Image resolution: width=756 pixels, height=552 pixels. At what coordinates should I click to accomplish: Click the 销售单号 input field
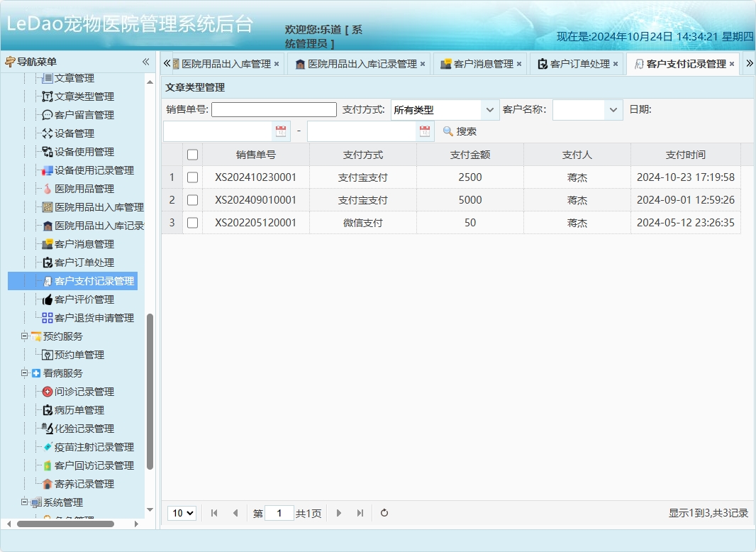click(x=273, y=109)
